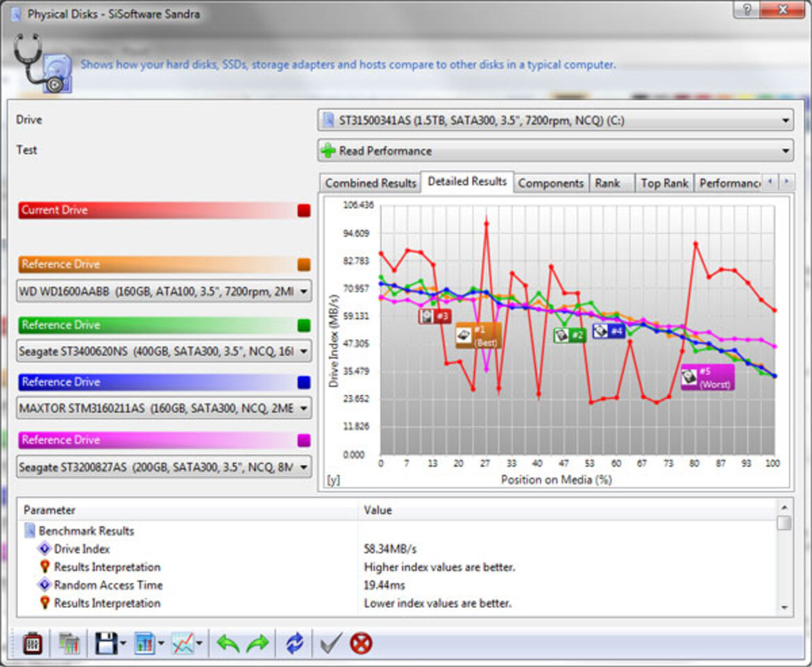Click the gray checkmark OK icon

(x=330, y=643)
